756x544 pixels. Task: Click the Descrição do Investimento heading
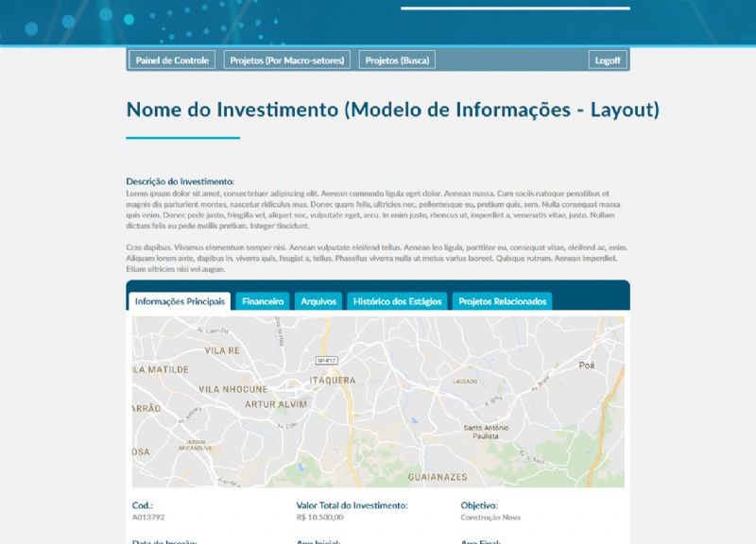(180, 181)
